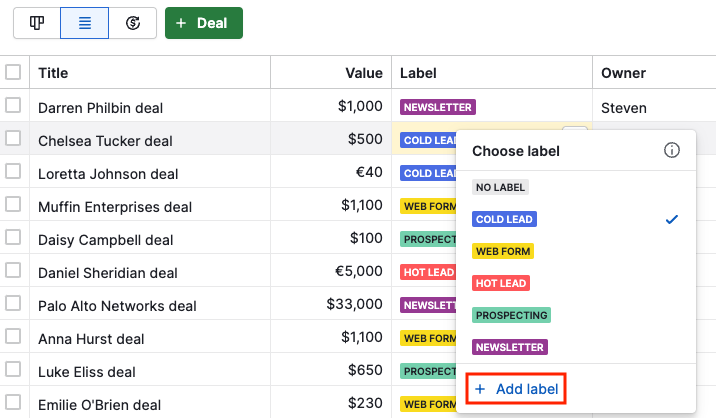Select the list view icon

(x=85, y=23)
